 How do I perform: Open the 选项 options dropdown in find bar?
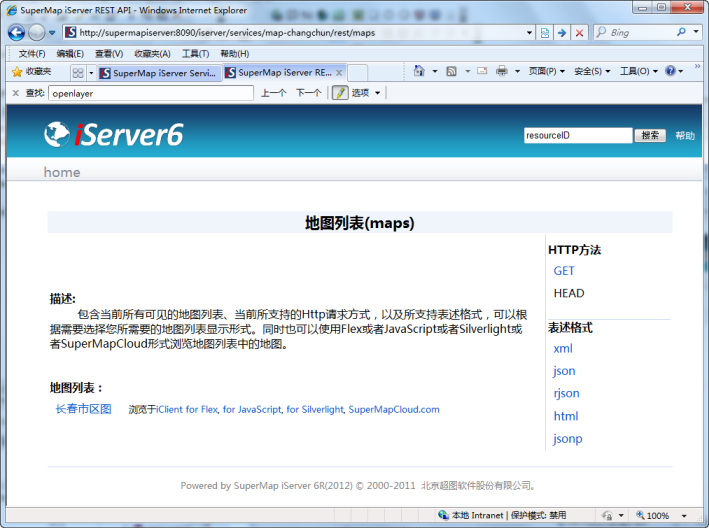(x=364, y=93)
